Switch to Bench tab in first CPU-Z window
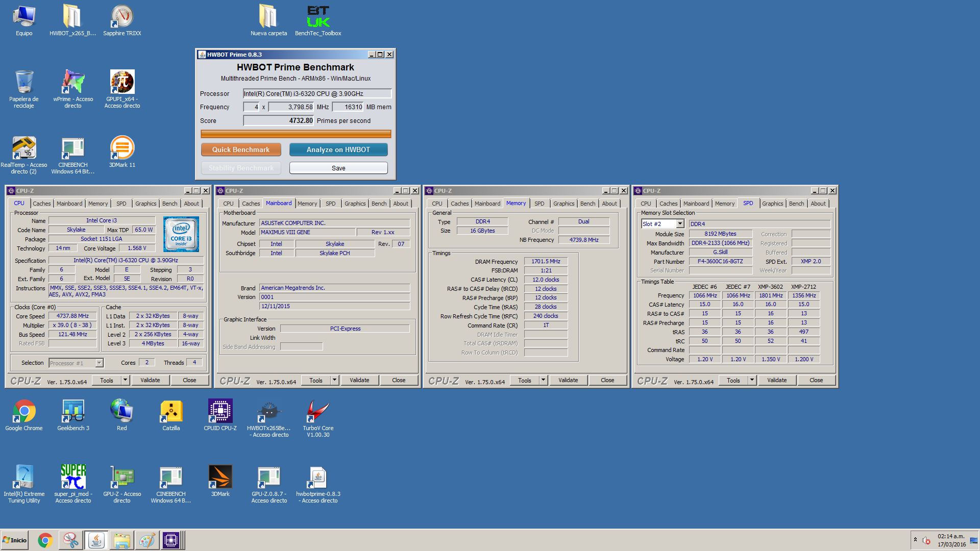 coord(170,204)
